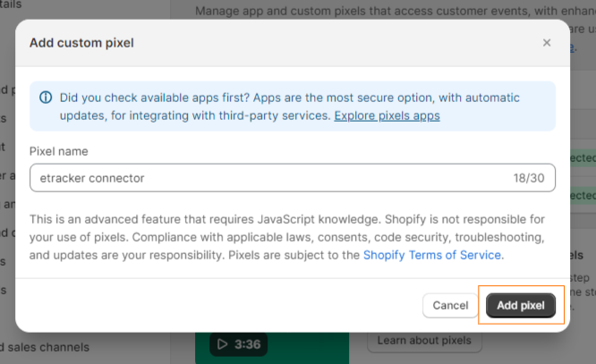Open Shopify Terms of Service link
This screenshot has height=364, width=596.
[x=432, y=255]
